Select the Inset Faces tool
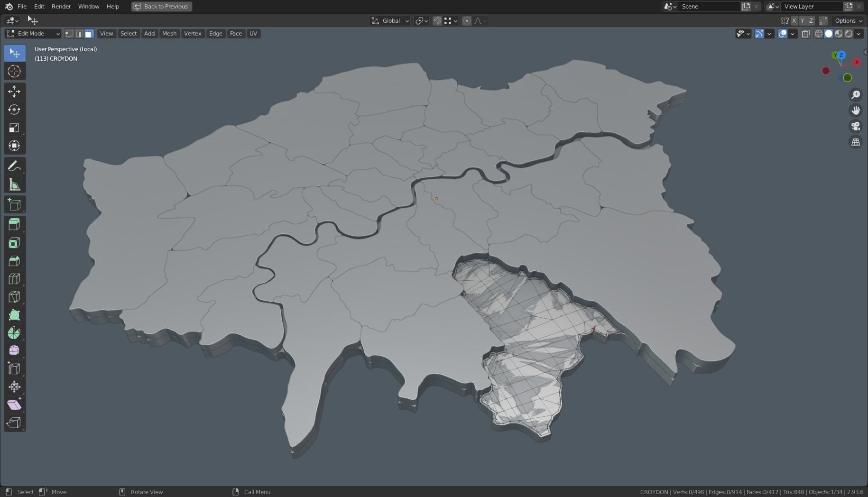The width and height of the screenshot is (868, 497). tap(15, 243)
